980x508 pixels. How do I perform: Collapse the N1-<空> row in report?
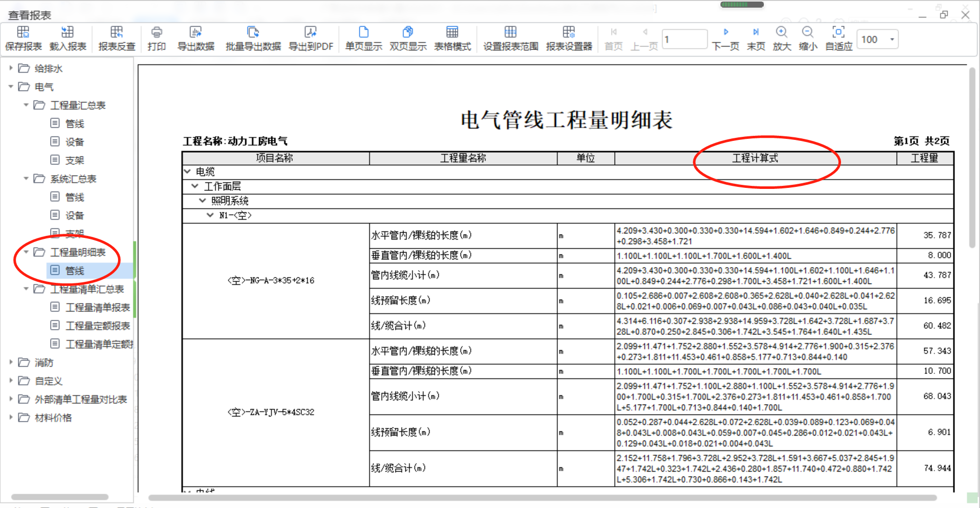click(210, 215)
